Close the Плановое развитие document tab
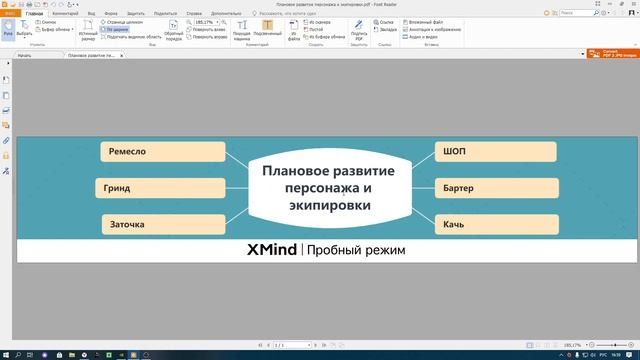 click(x=122, y=56)
